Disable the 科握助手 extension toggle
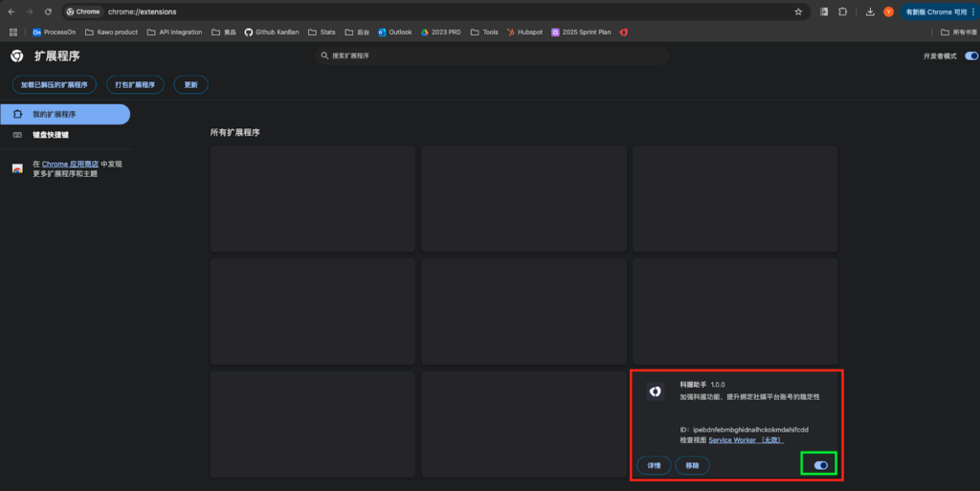The width and height of the screenshot is (980, 491). pyautogui.click(x=820, y=464)
